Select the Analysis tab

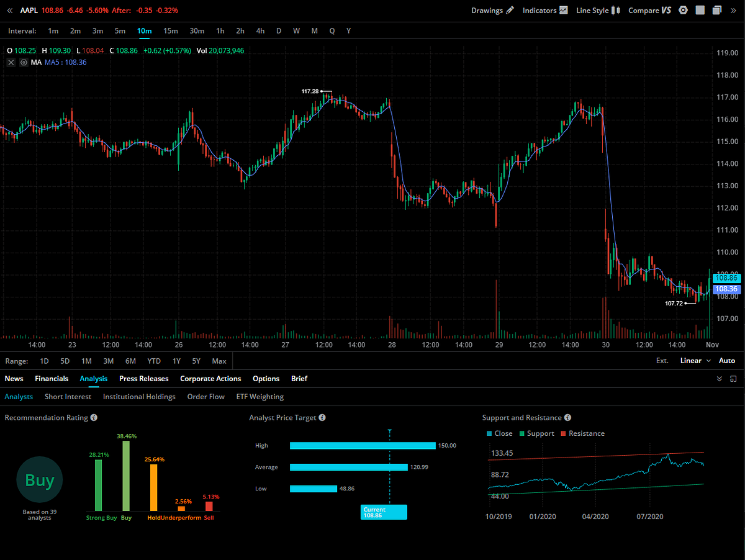point(94,379)
